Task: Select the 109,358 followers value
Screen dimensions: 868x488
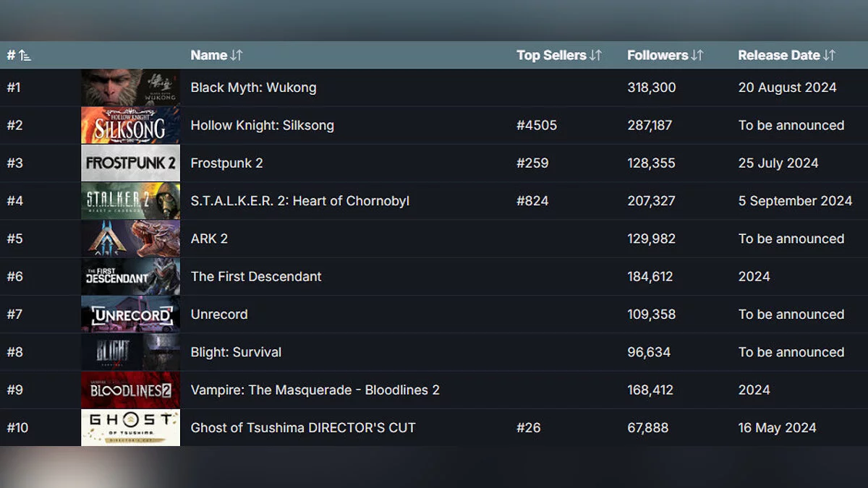Action: [651, 314]
